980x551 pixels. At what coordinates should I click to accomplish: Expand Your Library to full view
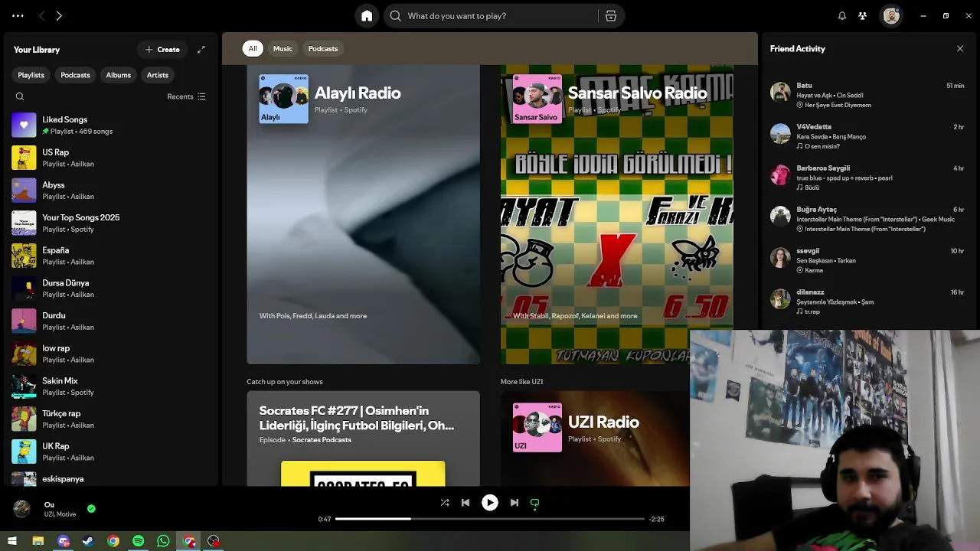tap(201, 50)
